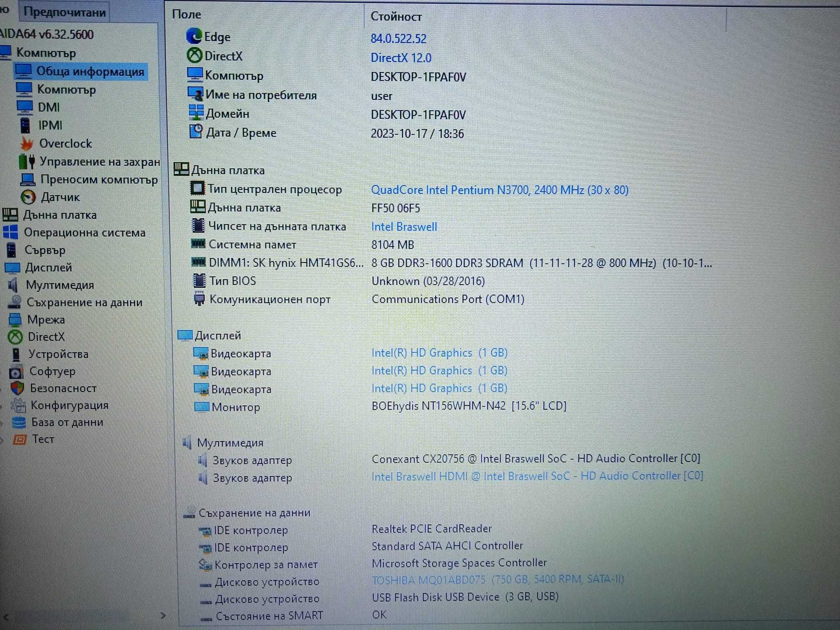Viewport: 840px width, 630px height.
Task: Click the Поле column header
Action: [187, 14]
